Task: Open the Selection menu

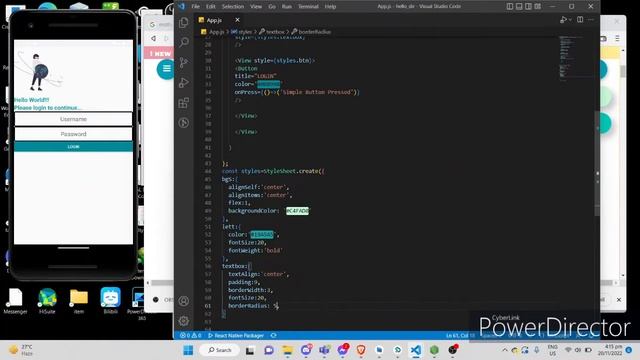Action: [x=233, y=6]
